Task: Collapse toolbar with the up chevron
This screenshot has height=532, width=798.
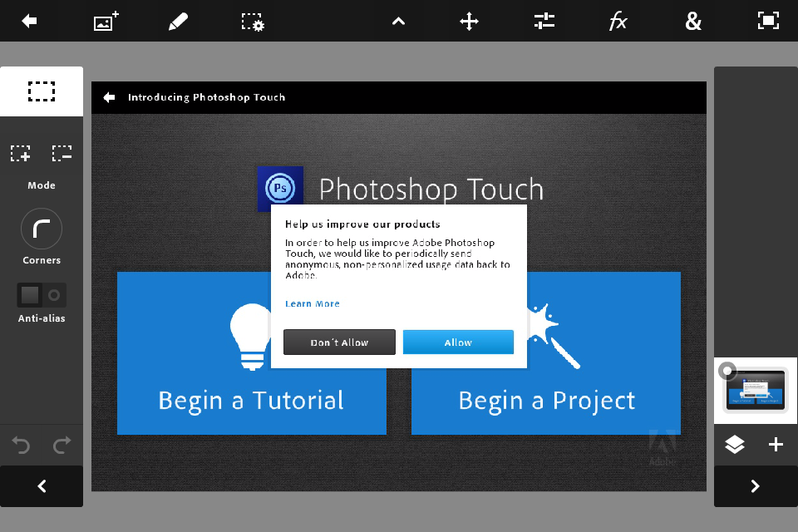Action: 398,22
